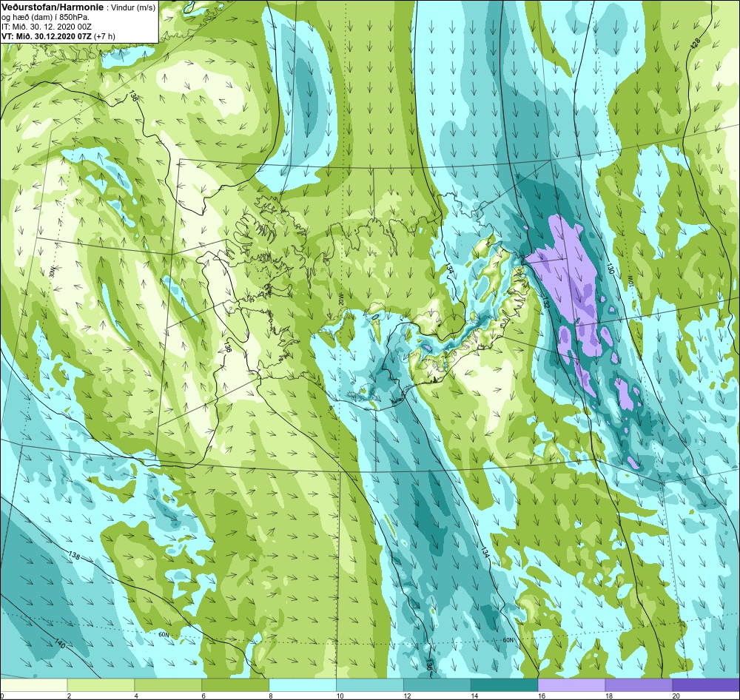
Task: Click the legend tick number "2"
Action: (x=70, y=696)
